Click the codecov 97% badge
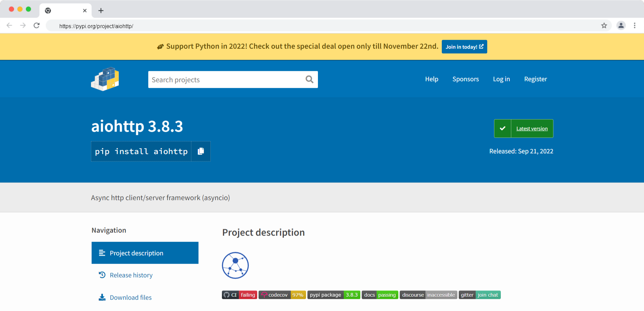 pos(282,295)
